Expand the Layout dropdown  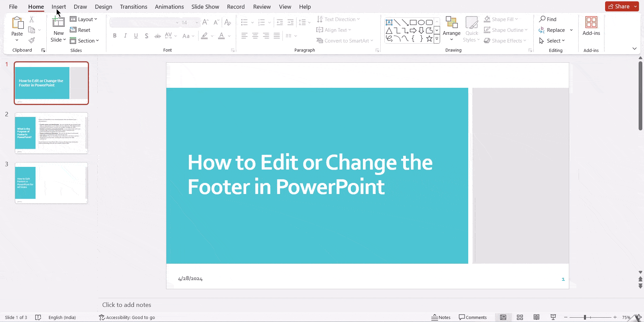coord(84,19)
